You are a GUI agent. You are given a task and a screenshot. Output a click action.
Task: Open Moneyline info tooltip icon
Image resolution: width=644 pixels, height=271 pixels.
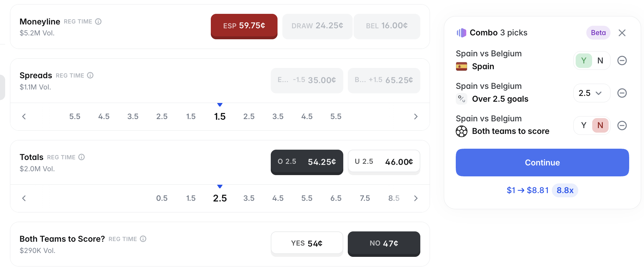coord(98,22)
